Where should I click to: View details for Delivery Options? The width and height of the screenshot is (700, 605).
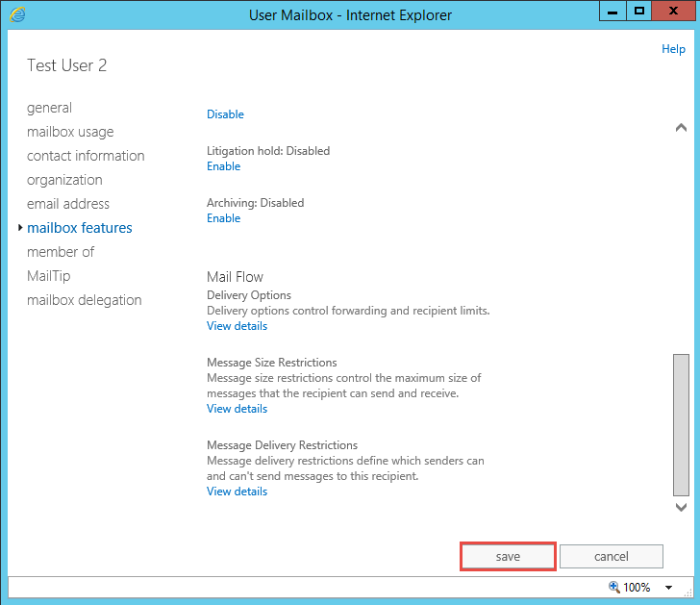point(237,326)
